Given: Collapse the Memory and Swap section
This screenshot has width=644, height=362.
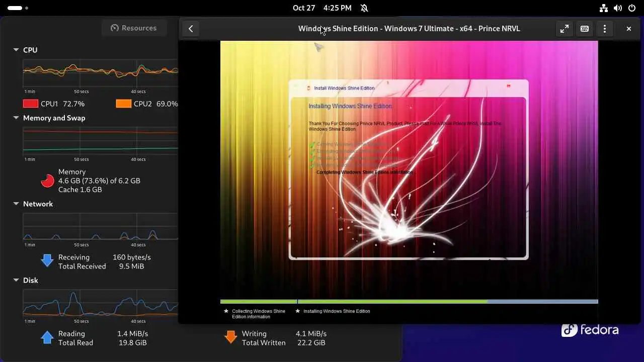Looking at the screenshot, I should coord(16,118).
